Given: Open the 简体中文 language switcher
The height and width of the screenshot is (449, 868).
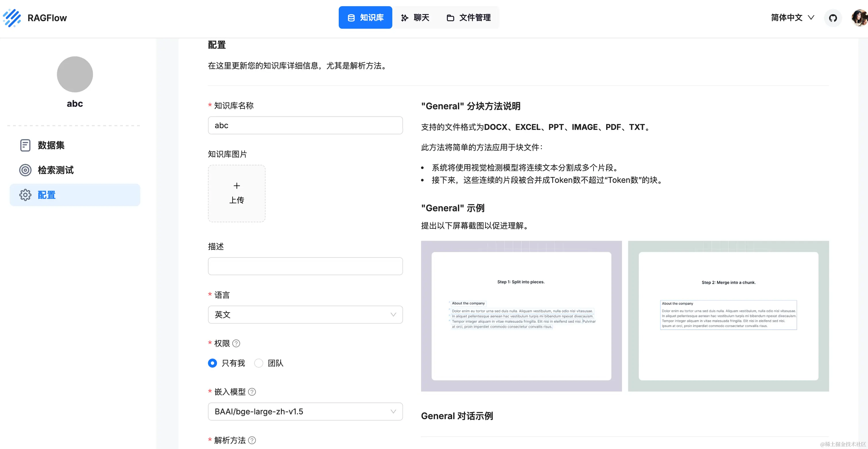Looking at the screenshot, I should (792, 18).
